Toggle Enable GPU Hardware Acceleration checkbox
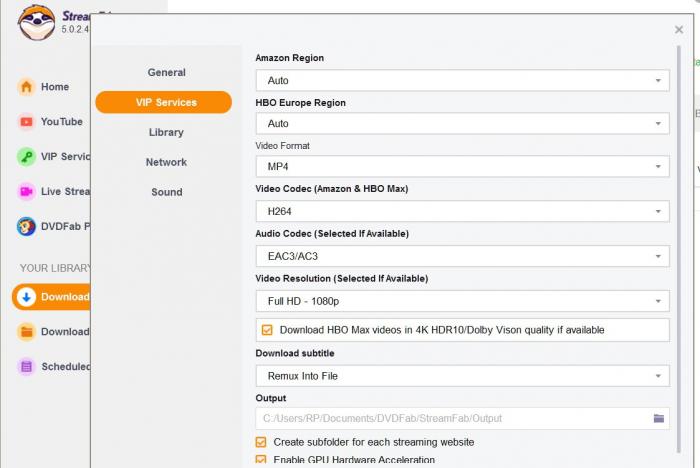Screen dimensions: 700x468 (x=262, y=460)
